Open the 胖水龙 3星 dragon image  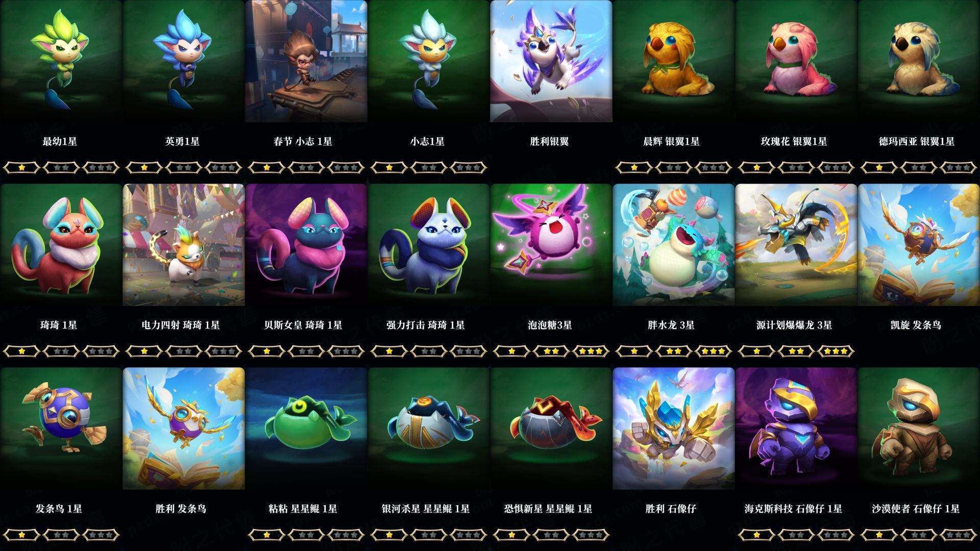click(674, 245)
